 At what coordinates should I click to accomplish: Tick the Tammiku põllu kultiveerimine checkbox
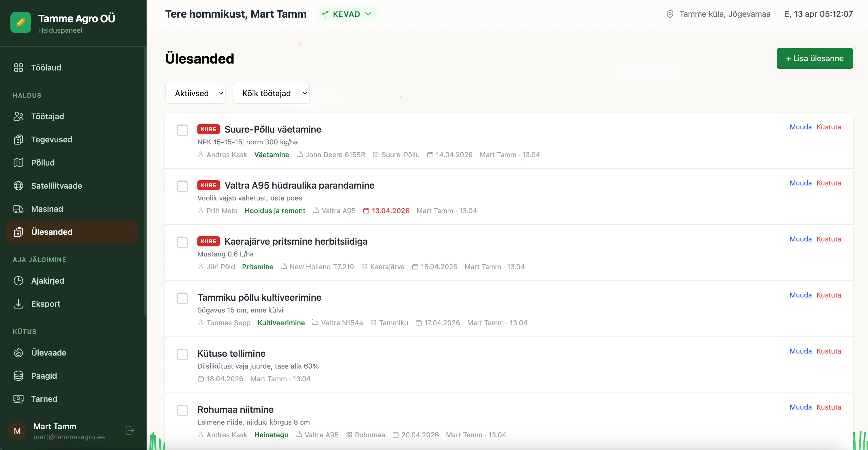click(182, 298)
